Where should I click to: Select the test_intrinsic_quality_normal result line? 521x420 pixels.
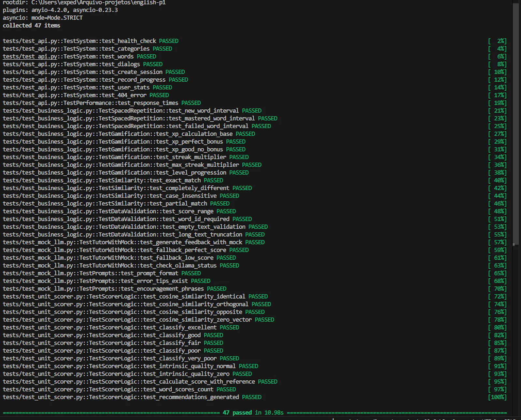pyautogui.click(x=130, y=366)
